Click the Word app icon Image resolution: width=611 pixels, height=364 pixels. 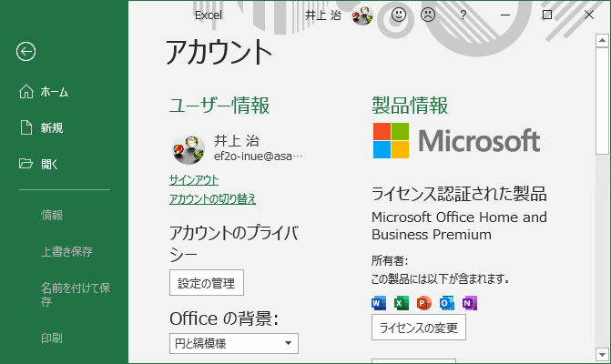pos(379,303)
